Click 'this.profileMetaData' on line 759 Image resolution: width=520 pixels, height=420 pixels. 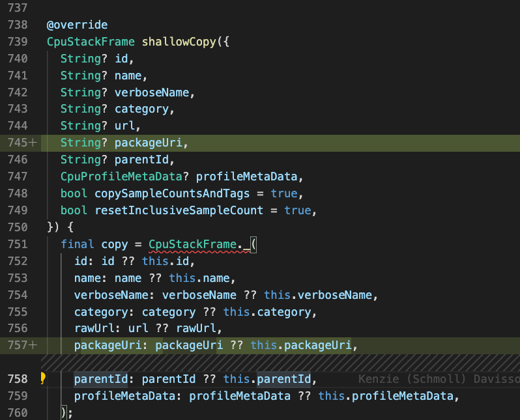[385, 396]
